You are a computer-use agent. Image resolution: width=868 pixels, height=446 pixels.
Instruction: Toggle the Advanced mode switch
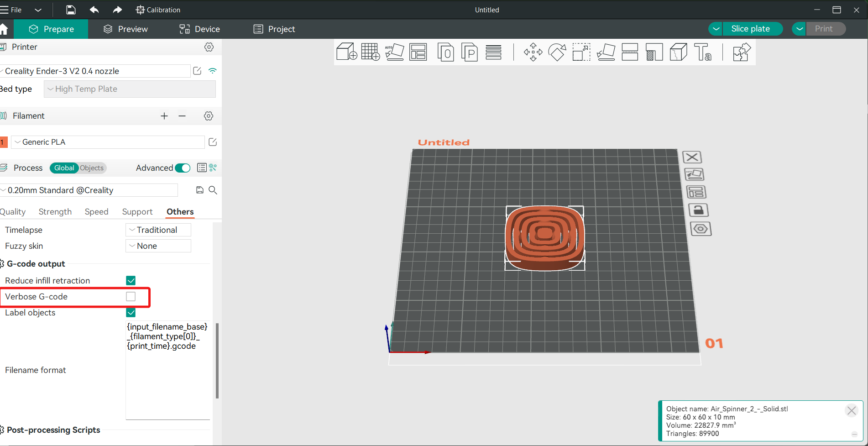pyautogui.click(x=183, y=168)
